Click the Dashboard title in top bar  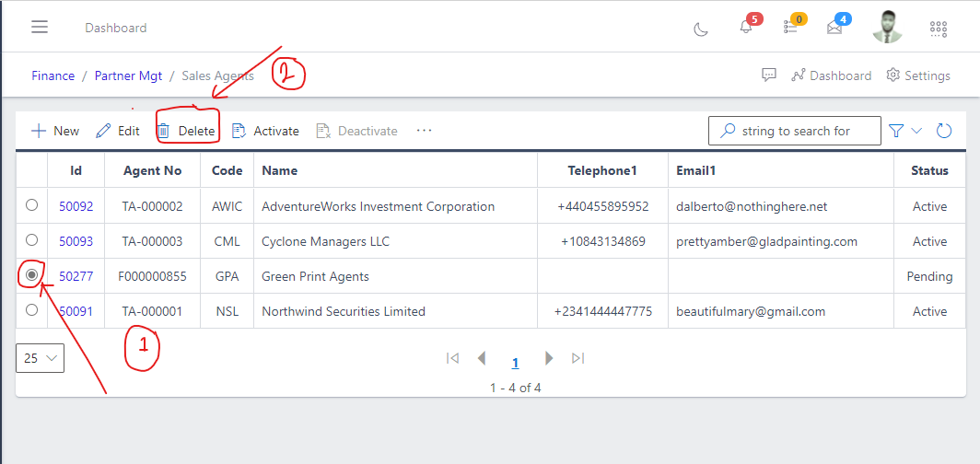pos(116,29)
